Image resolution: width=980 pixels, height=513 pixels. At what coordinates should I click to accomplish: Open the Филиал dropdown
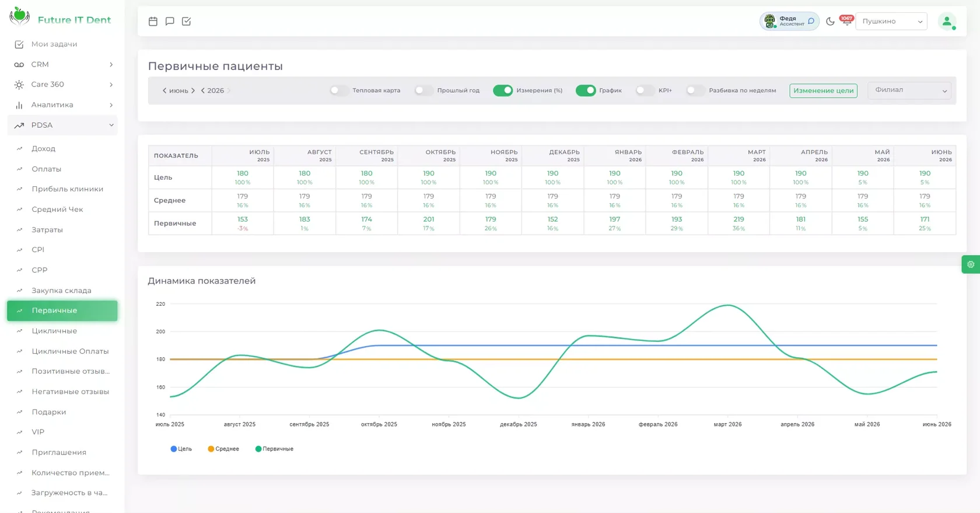[x=909, y=90]
